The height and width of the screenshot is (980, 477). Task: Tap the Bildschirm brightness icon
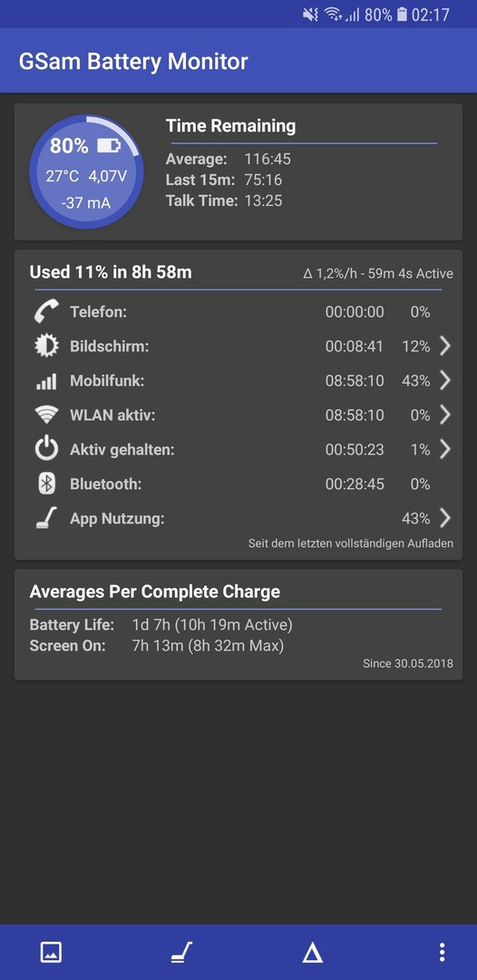(x=47, y=346)
